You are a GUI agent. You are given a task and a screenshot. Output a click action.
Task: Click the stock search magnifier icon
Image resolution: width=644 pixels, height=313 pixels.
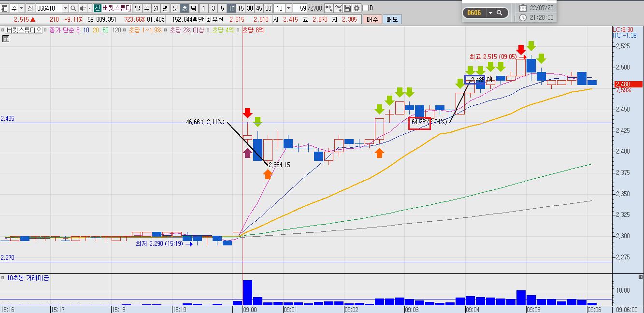pyautogui.click(x=73, y=8)
